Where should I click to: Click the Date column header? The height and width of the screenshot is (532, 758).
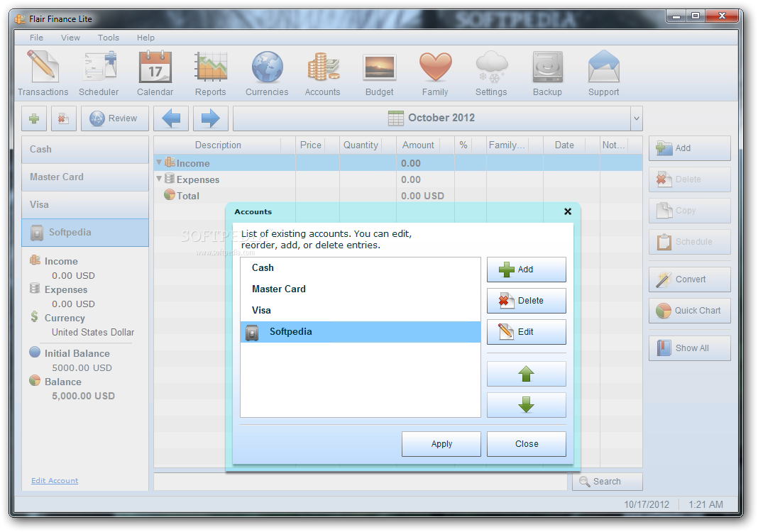[x=571, y=145]
